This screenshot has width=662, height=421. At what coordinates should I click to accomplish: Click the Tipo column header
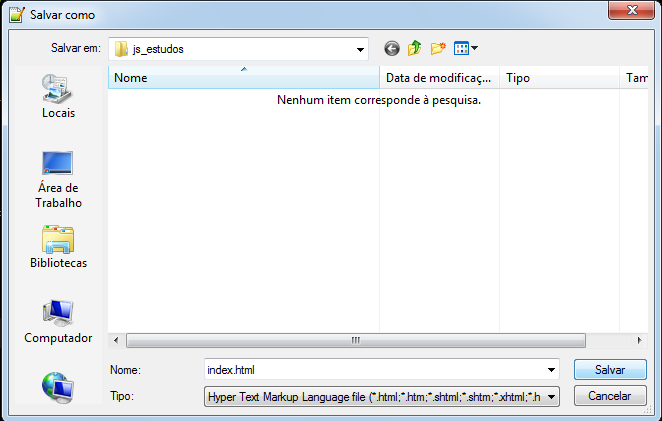(x=558, y=77)
